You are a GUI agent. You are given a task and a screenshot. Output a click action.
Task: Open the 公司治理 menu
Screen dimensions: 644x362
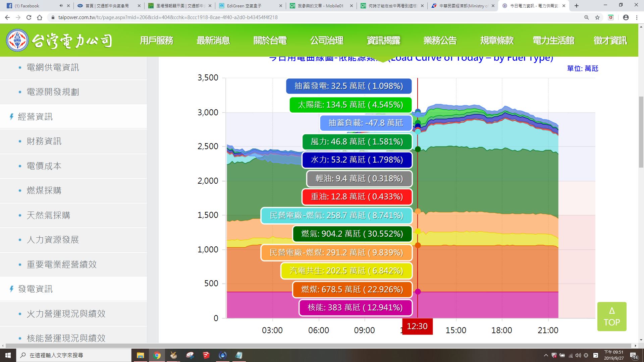327,41
